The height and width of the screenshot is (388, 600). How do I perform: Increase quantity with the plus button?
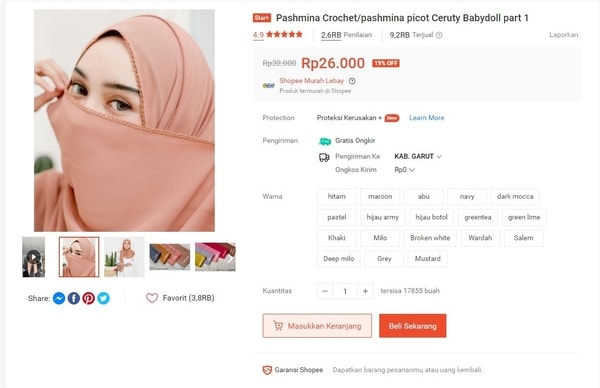pyautogui.click(x=365, y=291)
